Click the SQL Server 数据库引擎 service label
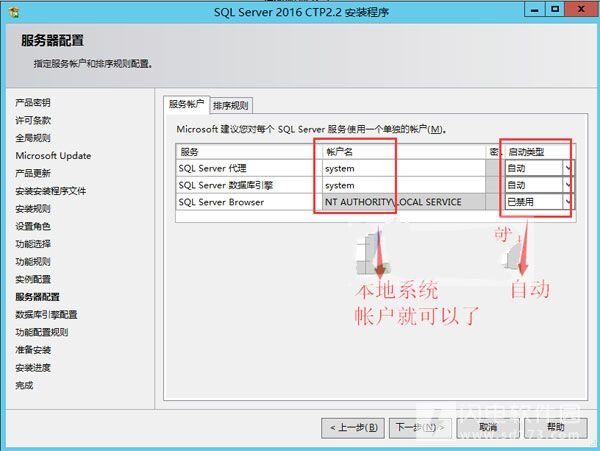 pyautogui.click(x=225, y=185)
